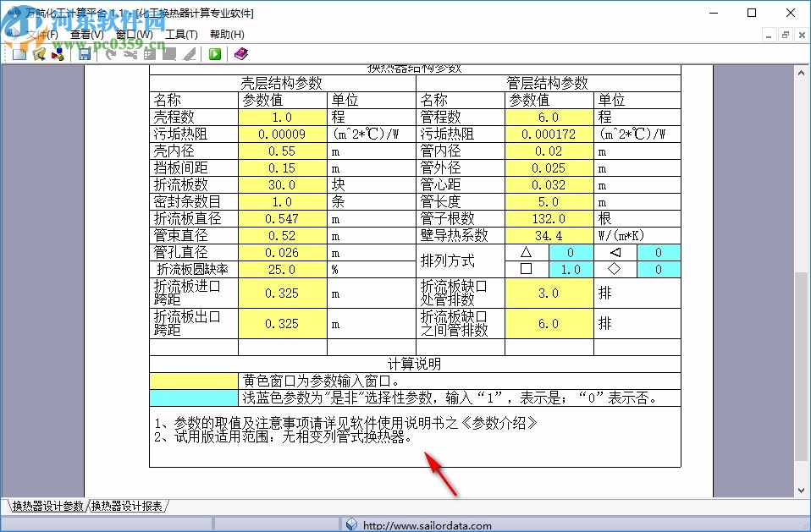
Task: Click the light blue legend color cell
Action: [x=194, y=398]
